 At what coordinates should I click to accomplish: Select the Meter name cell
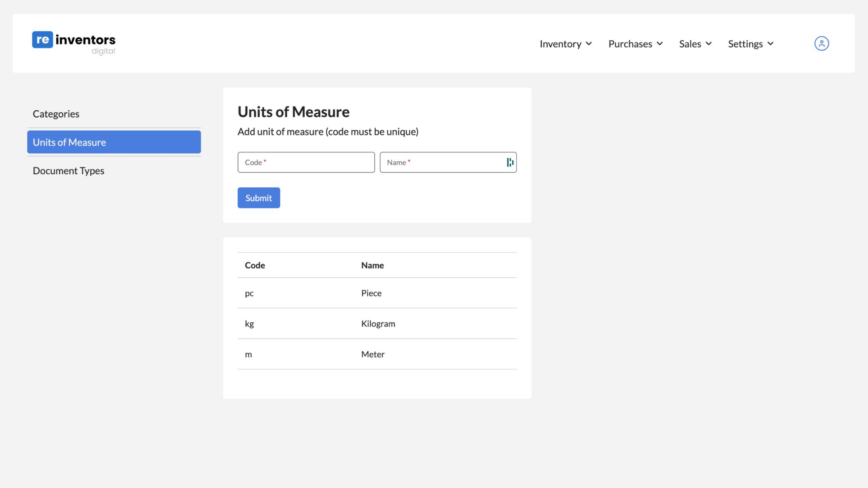(x=373, y=354)
